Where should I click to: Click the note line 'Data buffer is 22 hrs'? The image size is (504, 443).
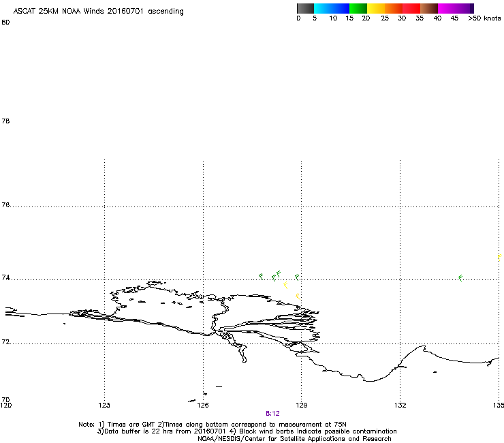pyautogui.click(x=247, y=431)
